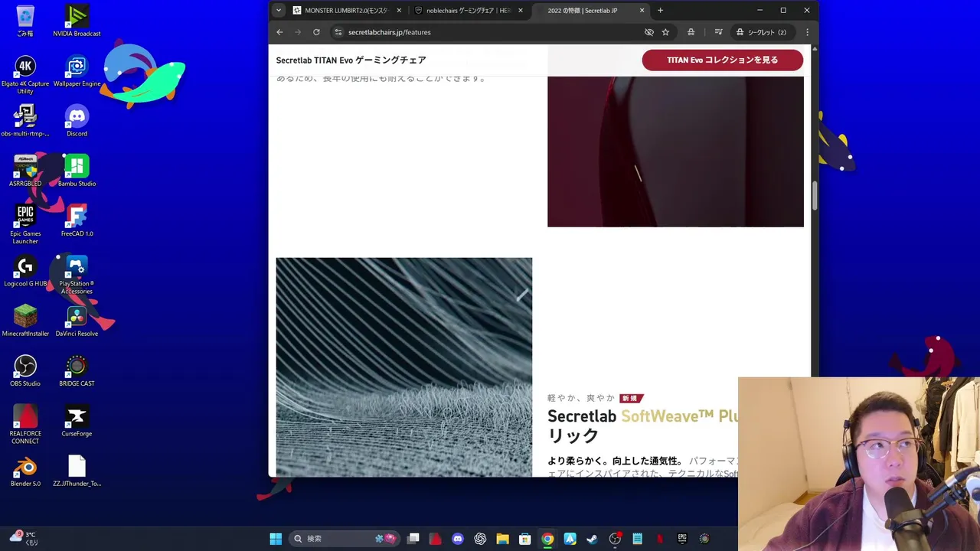Screen dimensions: 980x551
Task: Click the incognito icon beside the bookmark star
Action: [x=691, y=32]
